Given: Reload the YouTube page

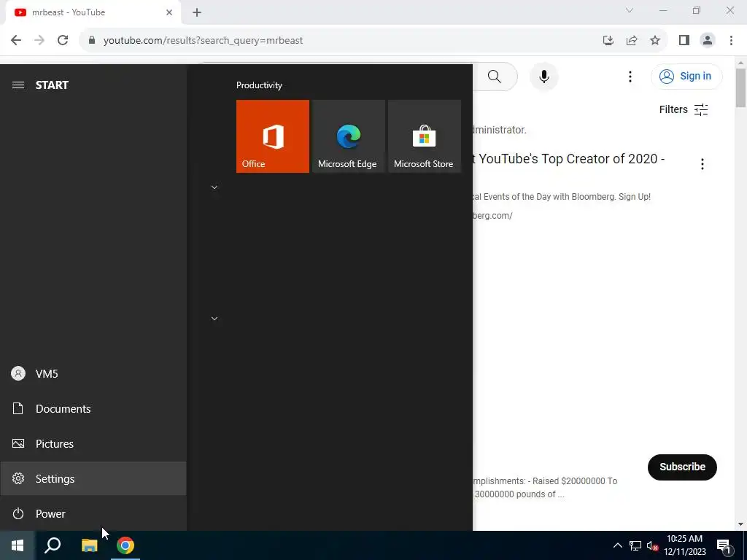Looking at the screenshot, I should coord(63,41).
